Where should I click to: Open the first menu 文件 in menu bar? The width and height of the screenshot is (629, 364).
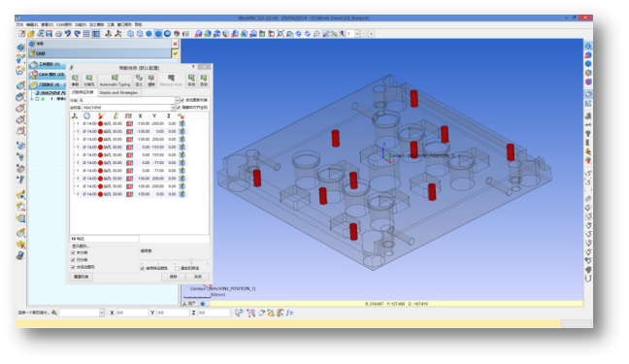[x=19, y=25]
